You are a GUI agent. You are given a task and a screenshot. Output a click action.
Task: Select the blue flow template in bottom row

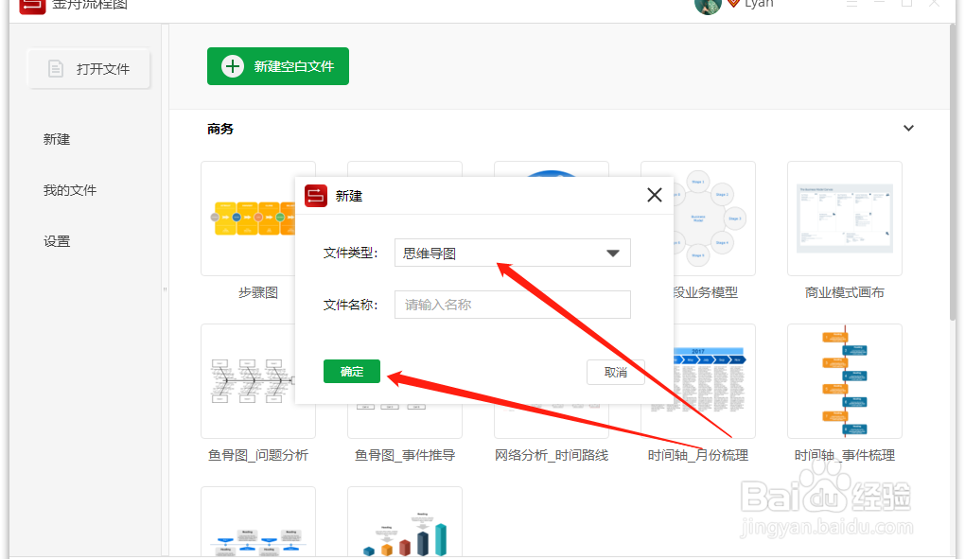(258, 522)
